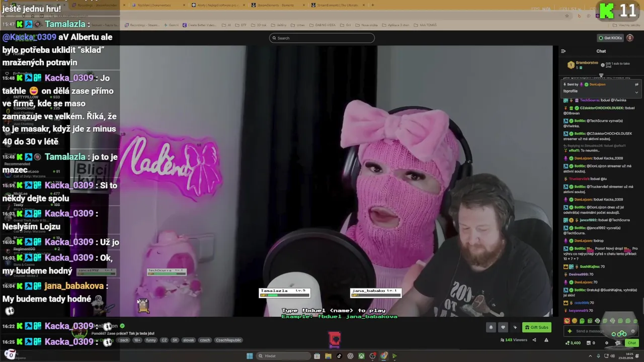Click the report warning triangle icon
The height and width of the screenshot is (362, 644).
pyautogui.click(x=546, y=340)
